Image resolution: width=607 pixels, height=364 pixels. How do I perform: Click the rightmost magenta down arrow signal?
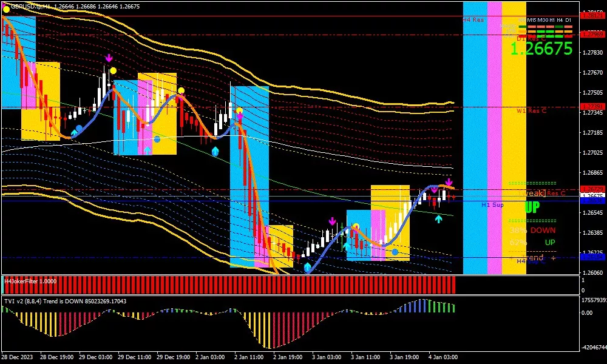449,182
